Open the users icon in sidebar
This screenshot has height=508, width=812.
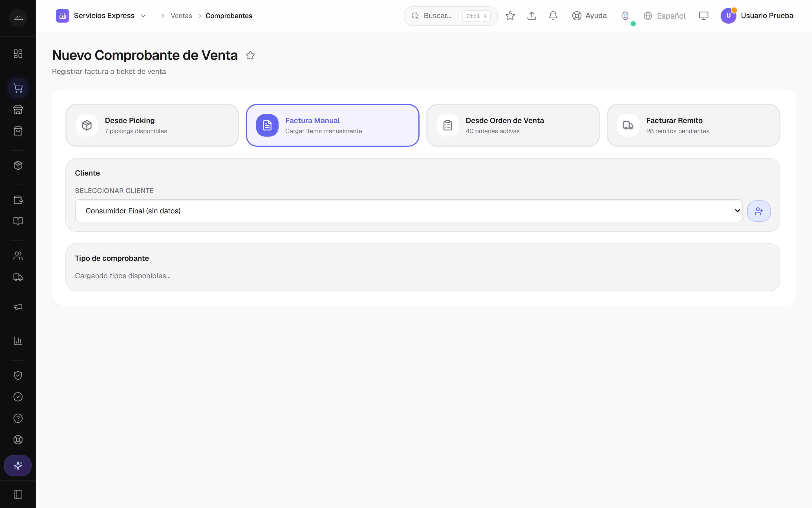coord(18,256)
